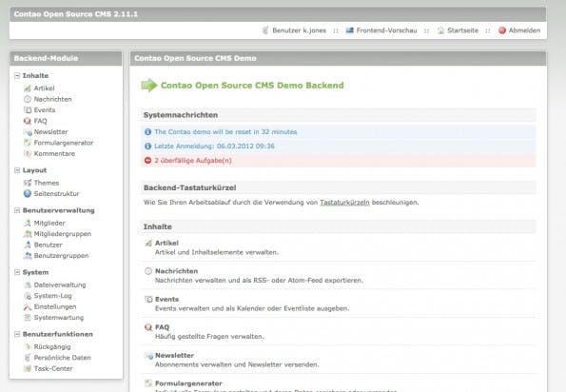Image resolution: width=566 pixels, height=392 pixels.
Task: Click the sidebar icon beside Benutzer
Action: (x=28, y=245)
